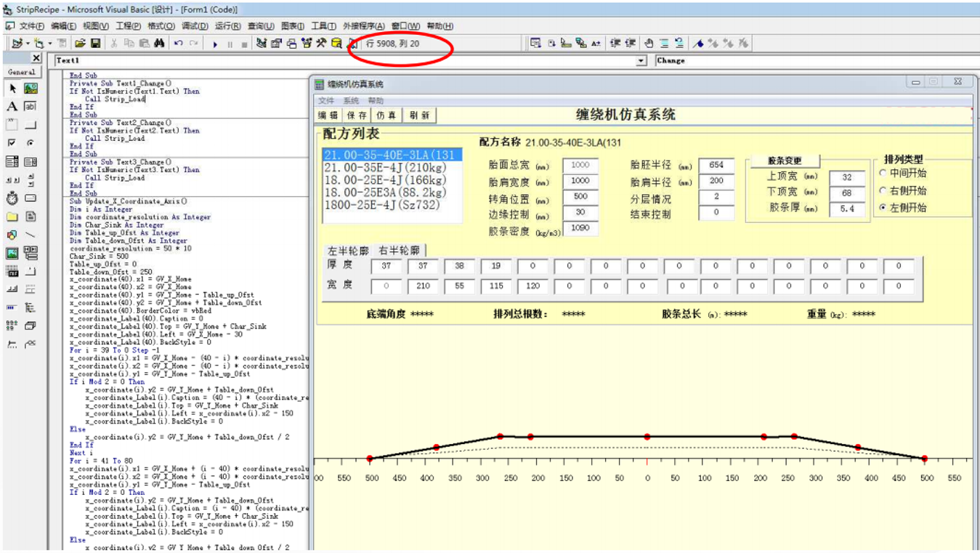Click the Complete Word icon
This screenshot has height=553, width=980.
(596, 44)
